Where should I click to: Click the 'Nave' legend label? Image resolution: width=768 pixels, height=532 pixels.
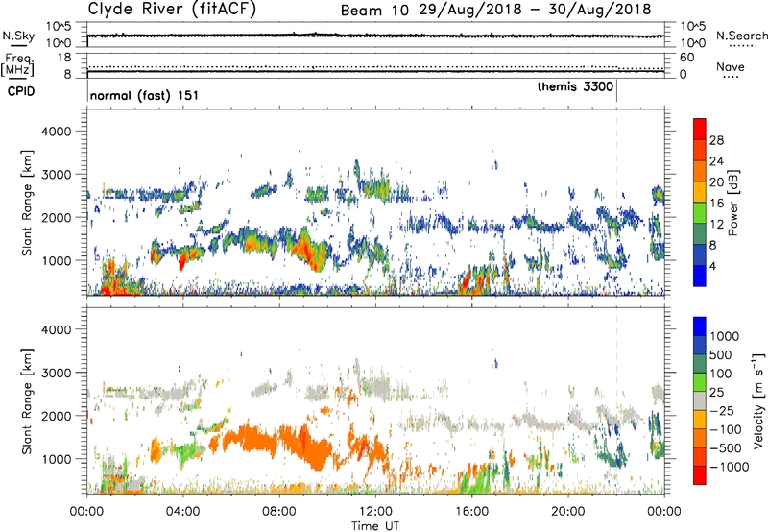(x=731, y=67)
